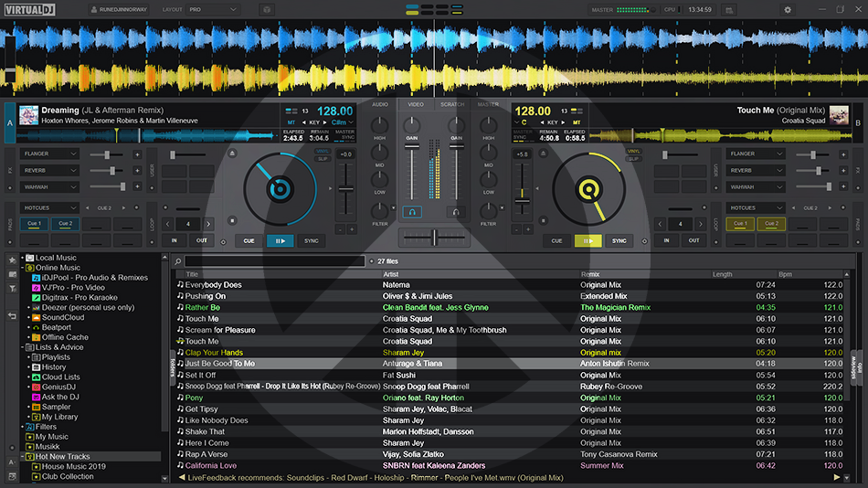The image size is (868, 488).
Task: Open the FLANGER effect dropdown on the left deck
Action: (x=49, y=154)
